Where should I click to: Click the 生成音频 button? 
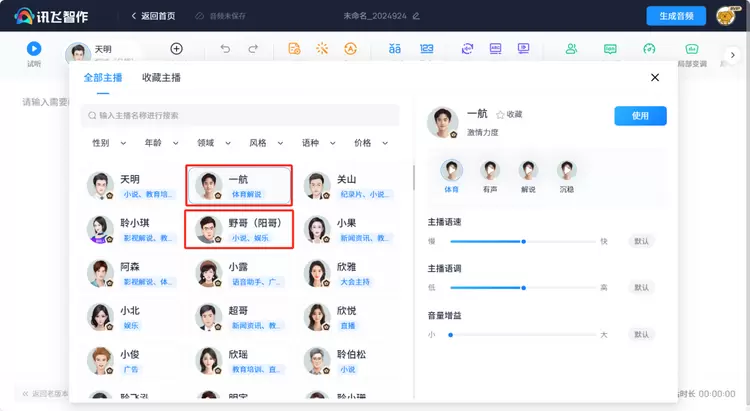click(676, 16)
